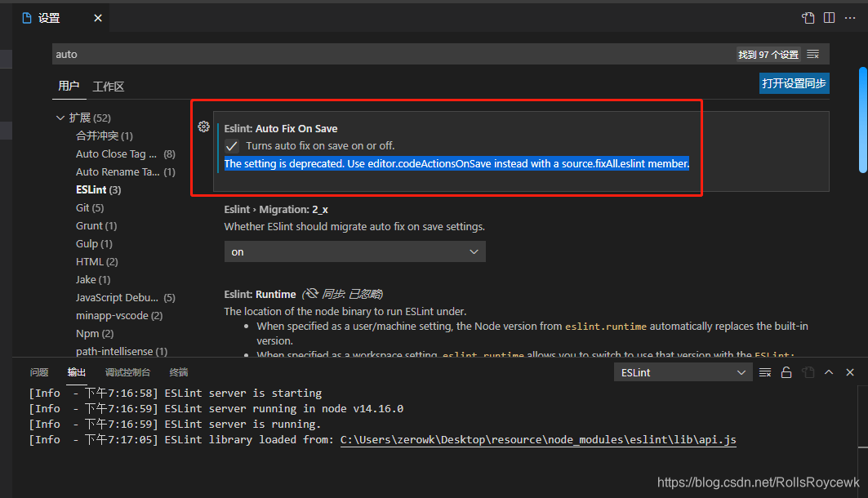Select Auto Close Tag settings category

click(x=125, y=153)
